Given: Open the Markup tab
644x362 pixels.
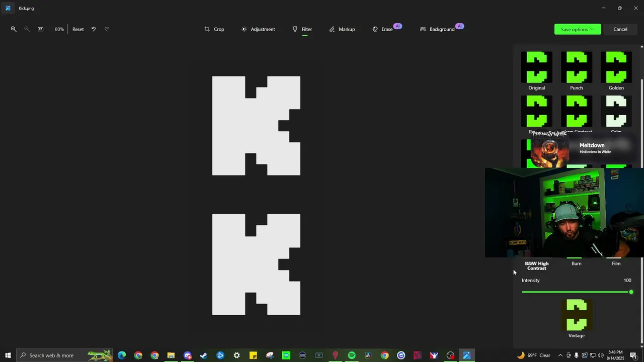Looking at the screenshot, I should point(342,29).
